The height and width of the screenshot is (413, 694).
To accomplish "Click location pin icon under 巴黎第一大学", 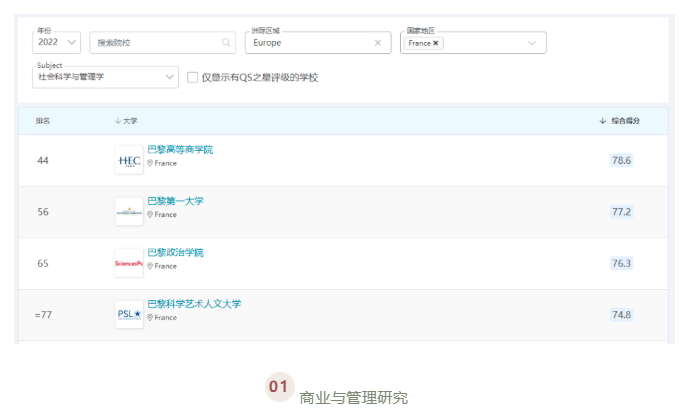I will coord(150,214).
